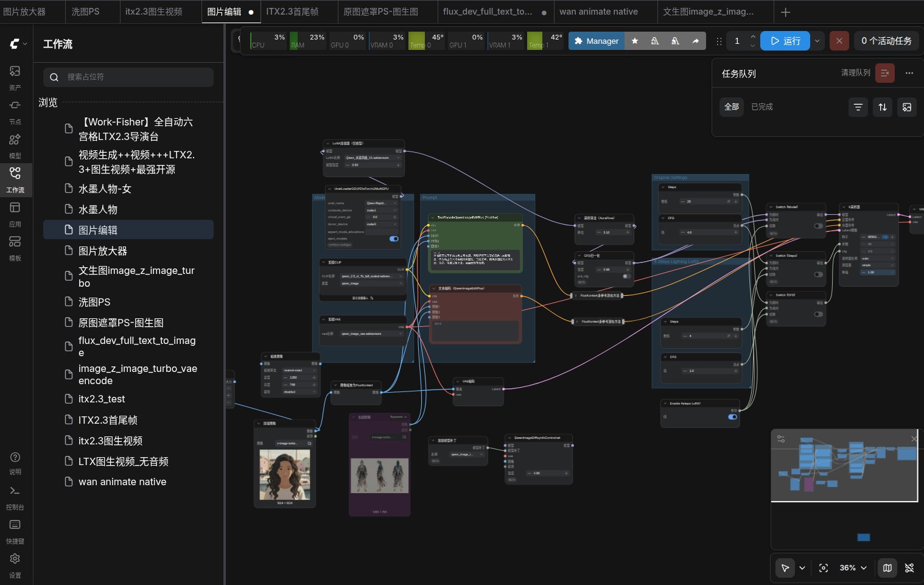The width and height of the screenshot is (924, 585).
Task: Open 设置 settings gear icon
Action: click(15, 565)
